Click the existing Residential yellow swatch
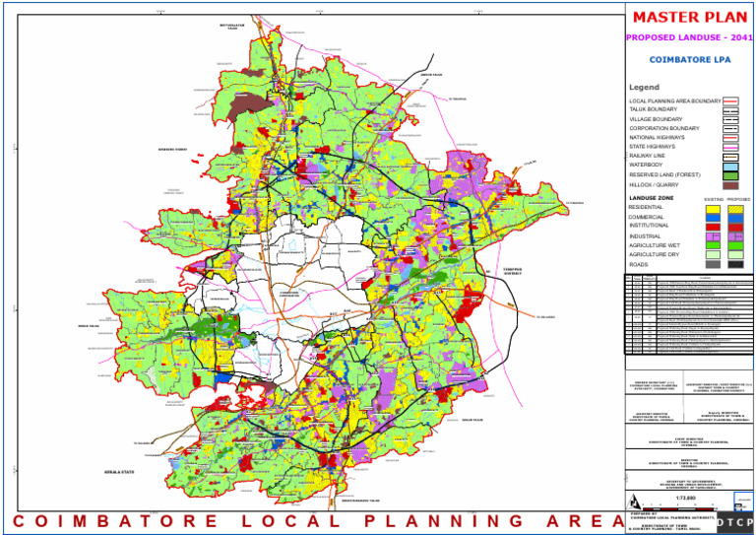Viewport: 756px width, 535px height. click(713, 209)
